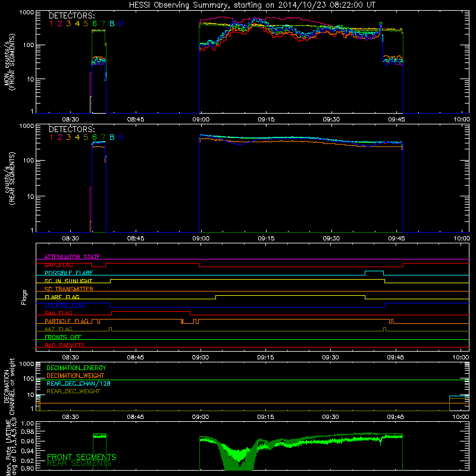Select the REAR SEGMENTS livetime label
The image size is (476, 476).
pos(79,464)
